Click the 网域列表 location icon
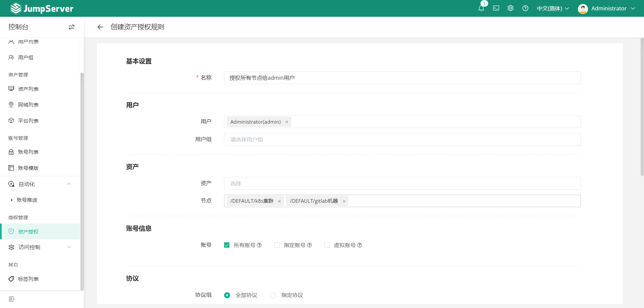The height and width of the screenshot is (308, 644). pyautogui.click(x=11, y=105)
